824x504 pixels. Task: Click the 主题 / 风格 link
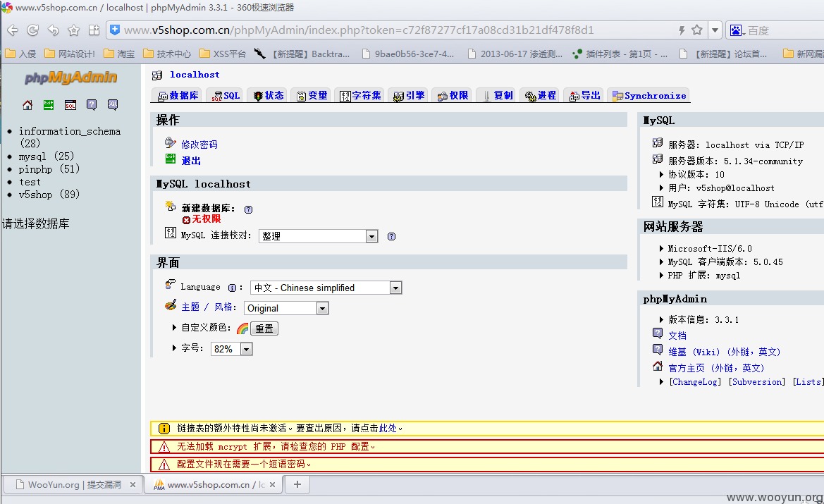[207, 307]
